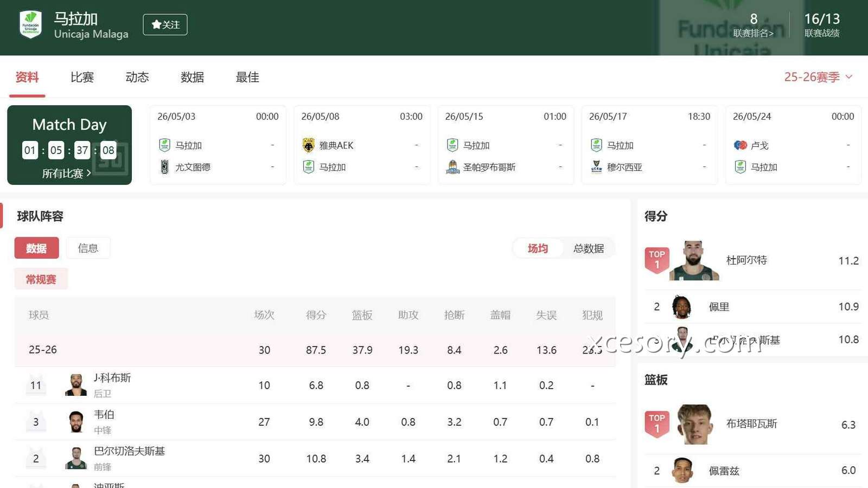The image size is (868, 488).
Task: Switch to the 比赛 tab
Action: click(82, 77)
